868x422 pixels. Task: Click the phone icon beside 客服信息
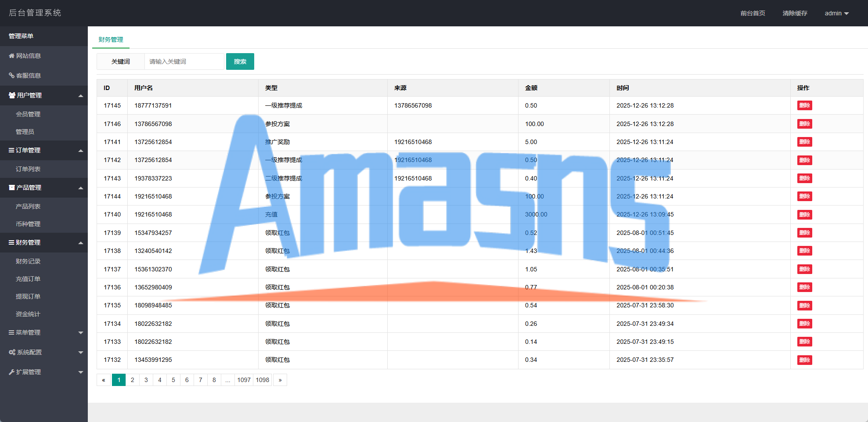coord(11,76)
